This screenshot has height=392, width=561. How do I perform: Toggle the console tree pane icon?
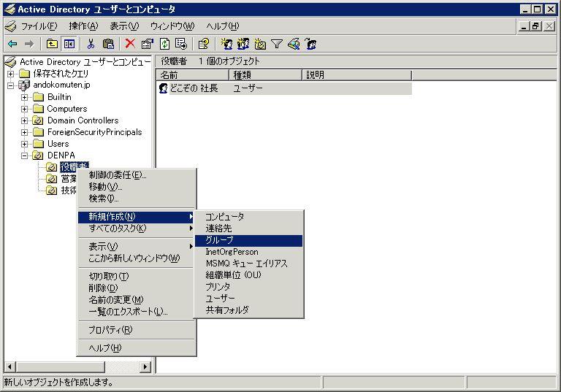(x=69, y=44)
